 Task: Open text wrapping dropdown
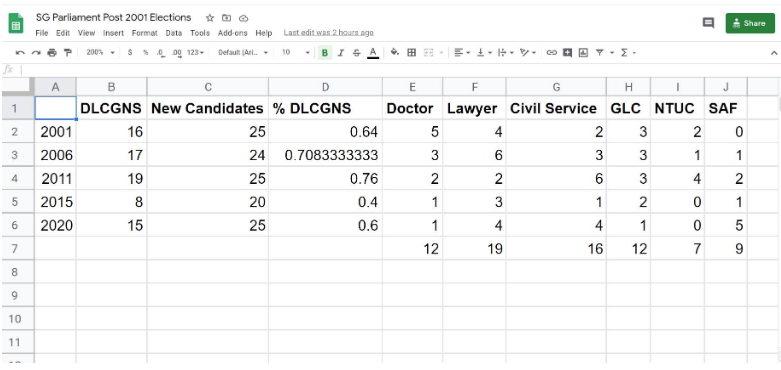pos(506,52)
